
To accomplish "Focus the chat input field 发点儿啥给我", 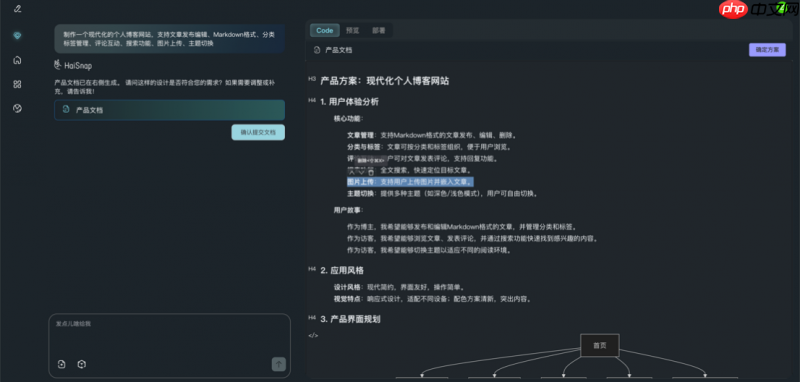I will click(169, 345).
